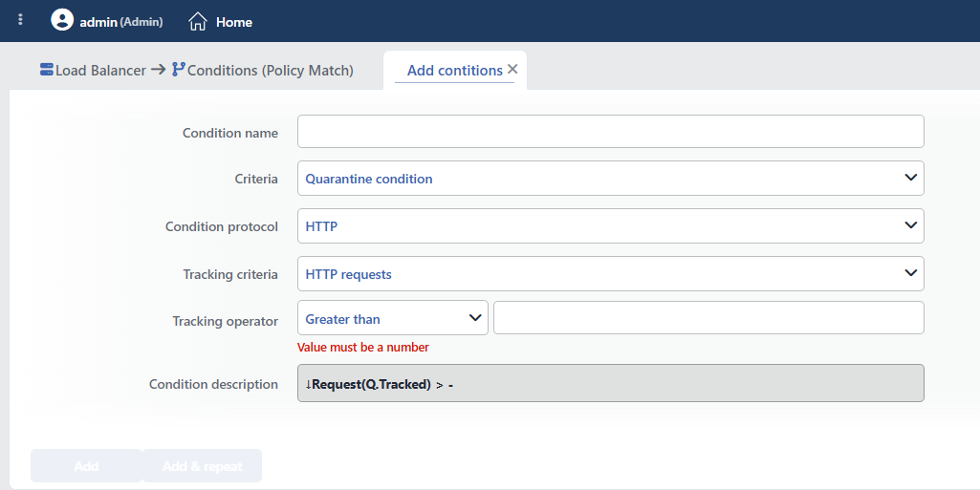Click the Add button
The image size is (980, 490).
pyautogui.click(x=86, y=466)
